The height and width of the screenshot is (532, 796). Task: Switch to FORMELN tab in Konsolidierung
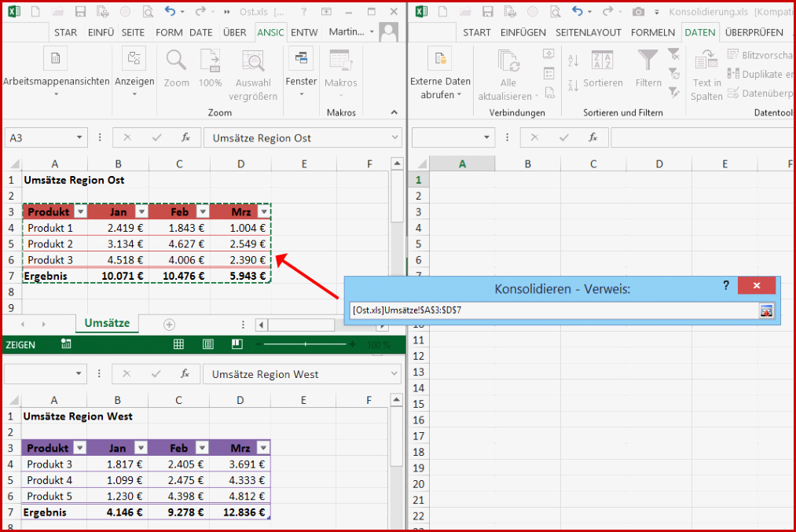pos(653,32)
